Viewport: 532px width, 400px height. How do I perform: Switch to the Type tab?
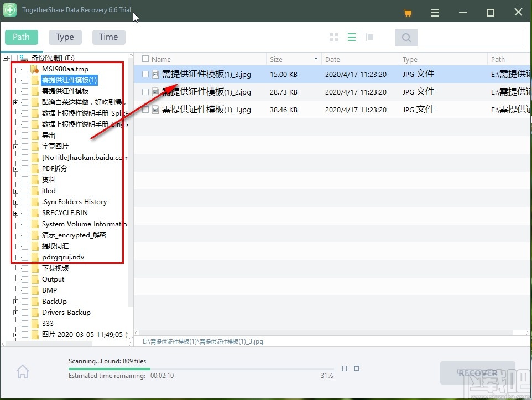click(x=65, y=37)
